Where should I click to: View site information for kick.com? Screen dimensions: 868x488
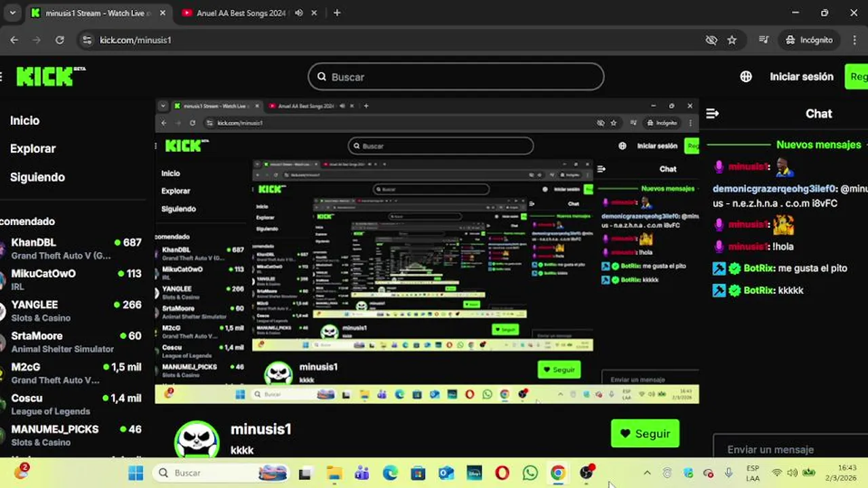click(87, 40)
